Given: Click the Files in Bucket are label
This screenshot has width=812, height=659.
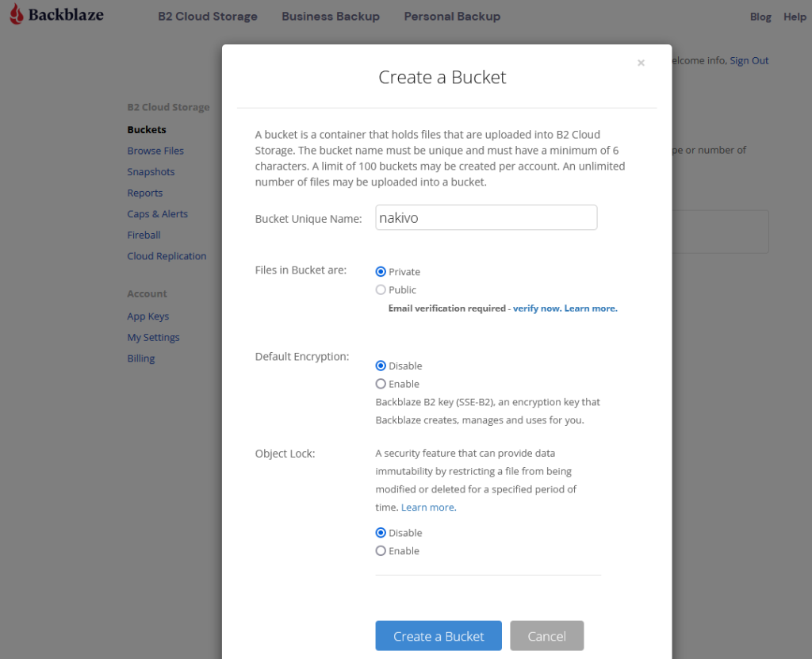Looking at the screenshot, I should [301, 270].
